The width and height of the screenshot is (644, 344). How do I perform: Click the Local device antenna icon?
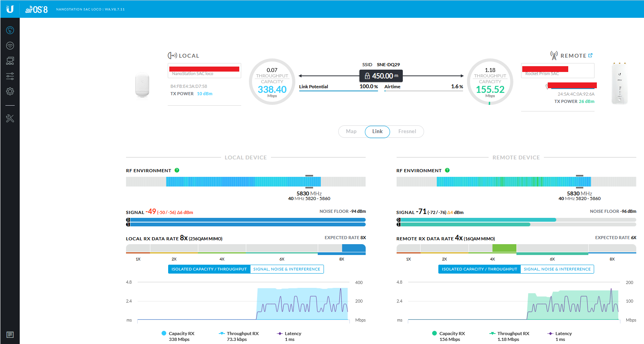pos(172,55)
